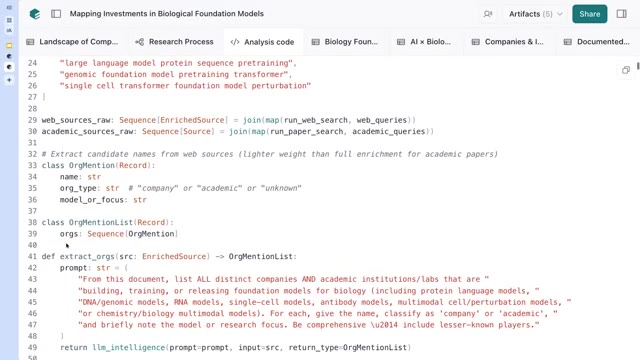640x360 pixels.
Task: Click the sparkle plus icon in the left strip
Action: (9, 80)
